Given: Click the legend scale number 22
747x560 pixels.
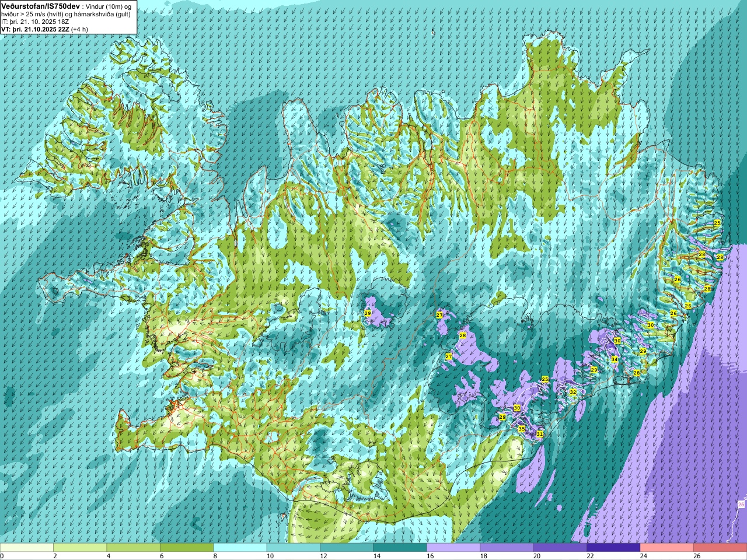Looking at the screenshot, I should click(591, 556).
